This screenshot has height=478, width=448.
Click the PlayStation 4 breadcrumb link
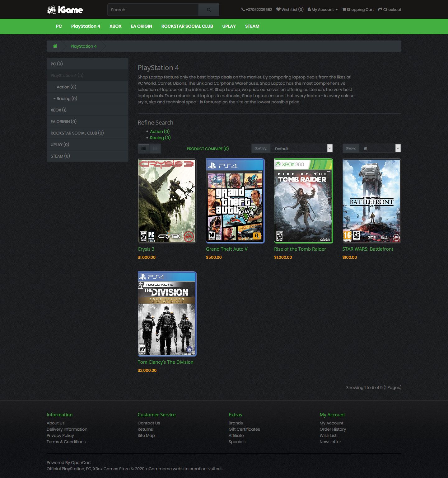tap(84, 46)
